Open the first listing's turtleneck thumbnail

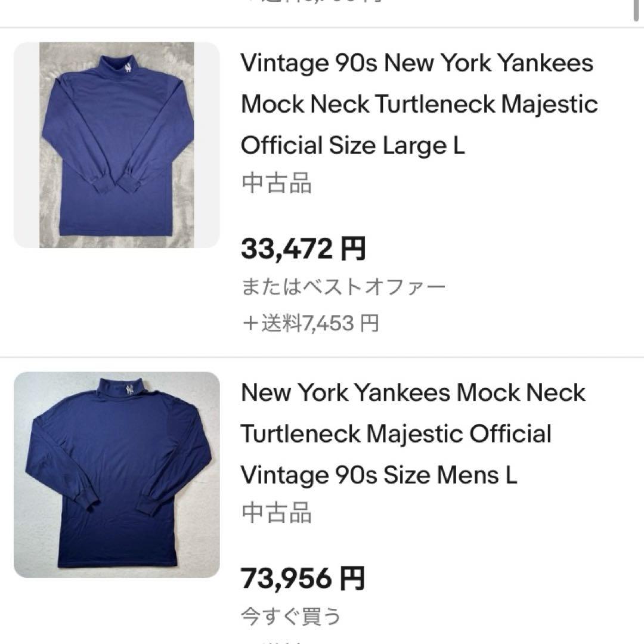pos(117,145)
